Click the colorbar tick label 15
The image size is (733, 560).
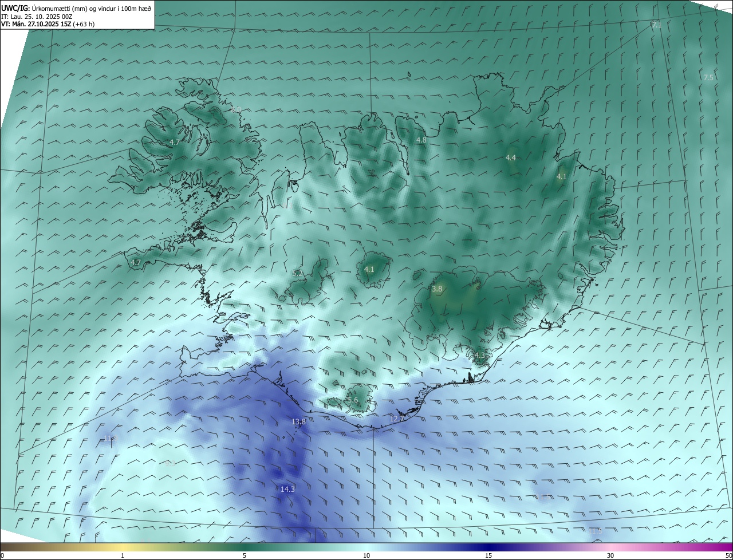click(x=488, y=555)
